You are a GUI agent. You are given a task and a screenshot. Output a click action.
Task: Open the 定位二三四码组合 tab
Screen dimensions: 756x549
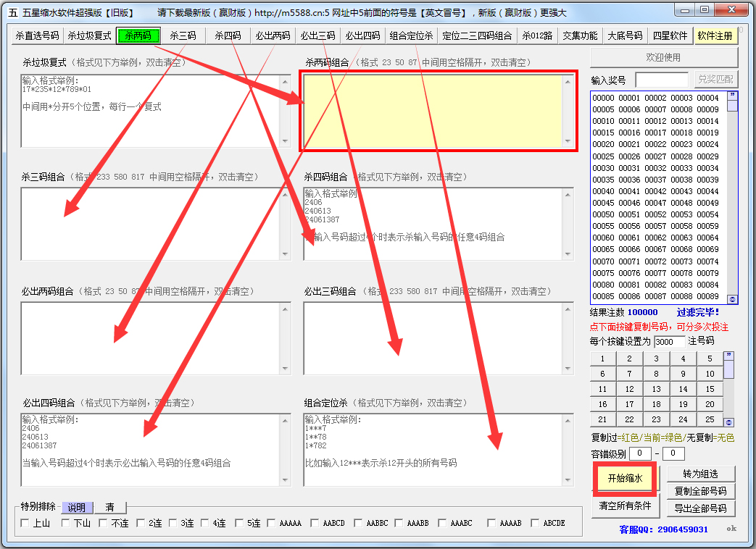(477, 35)
